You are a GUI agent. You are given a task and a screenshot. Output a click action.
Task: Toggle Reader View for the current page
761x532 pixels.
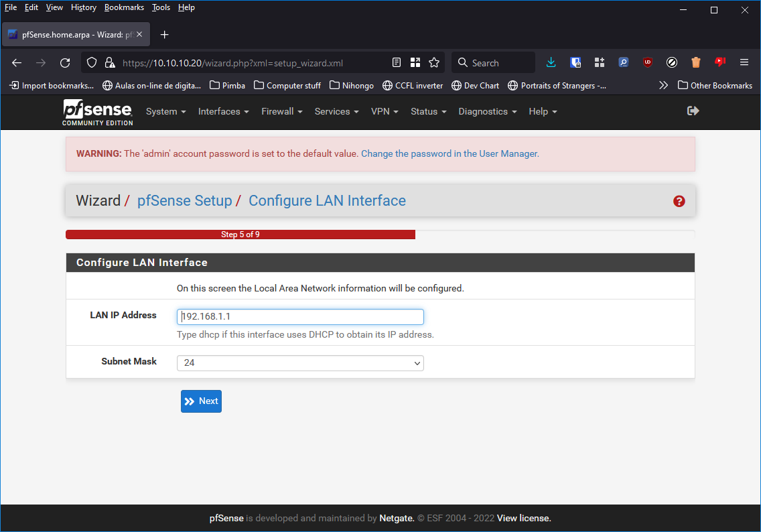click(396, 62)
